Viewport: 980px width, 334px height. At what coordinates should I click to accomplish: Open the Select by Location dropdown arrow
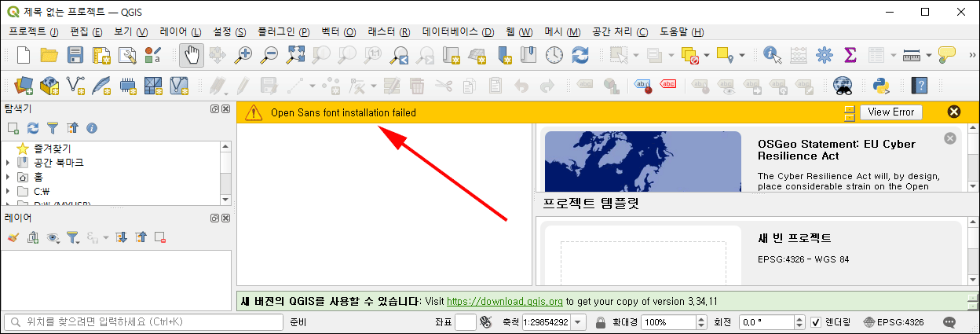[742, 55]
